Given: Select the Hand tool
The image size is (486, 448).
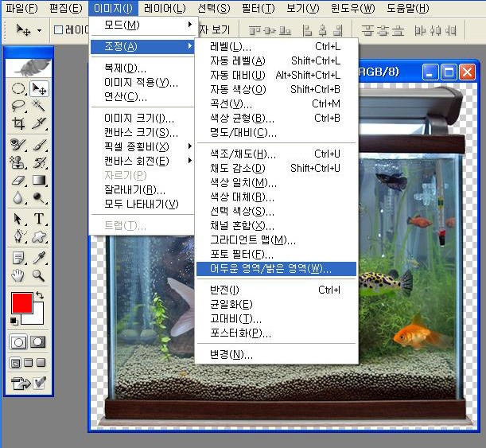Looking at the screenshot, I should point(18,275).
